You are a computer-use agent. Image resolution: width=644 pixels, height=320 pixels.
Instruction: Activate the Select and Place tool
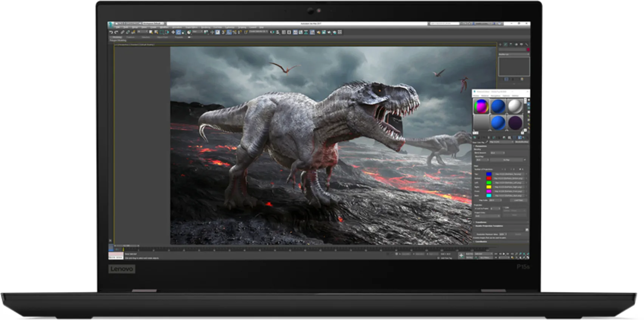coord(189,32)
